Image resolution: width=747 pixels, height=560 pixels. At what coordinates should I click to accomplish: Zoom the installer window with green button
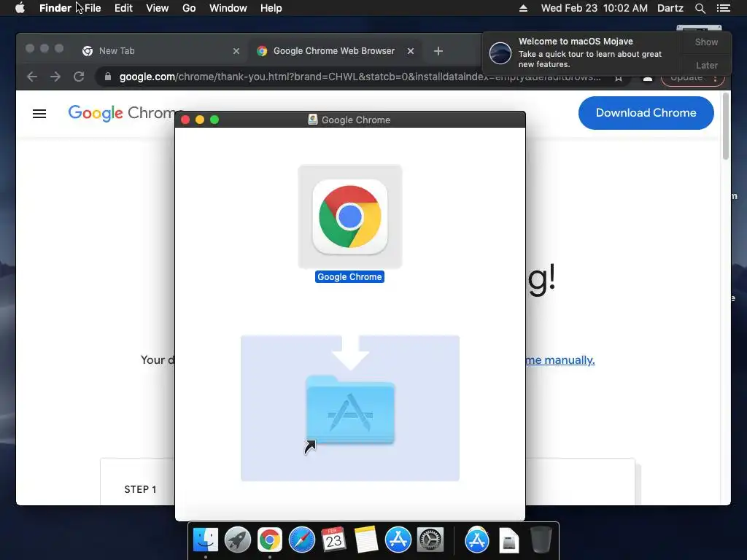click(214, 120)
